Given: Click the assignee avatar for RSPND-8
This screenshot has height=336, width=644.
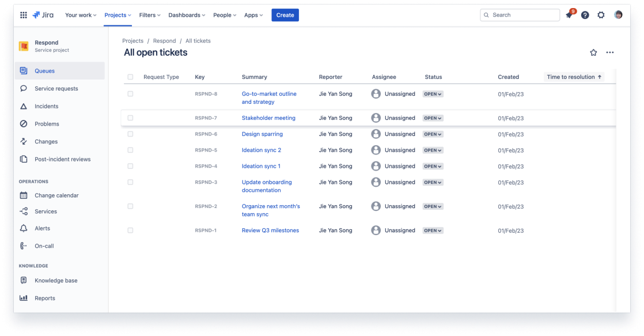Looking at the screenshot, I should (376, 93).
